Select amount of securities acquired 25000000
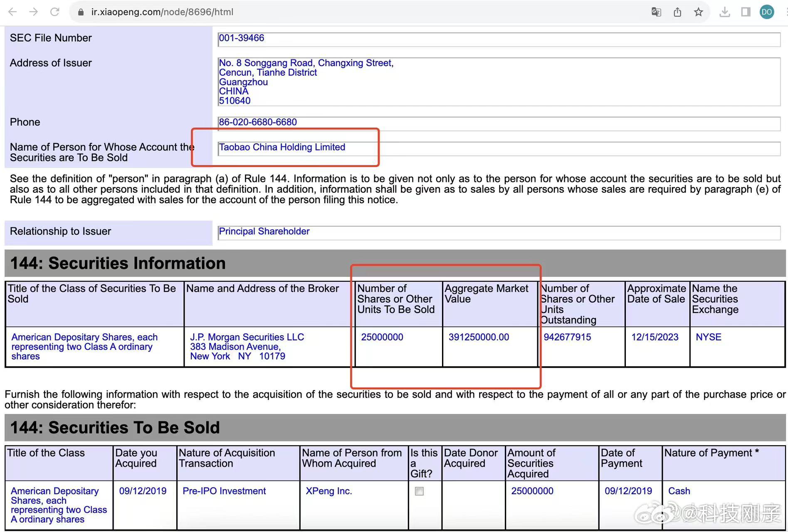Image resolution: width=788 pixels, height=532 pixels. pyautogui.click(x=532, y=491)
